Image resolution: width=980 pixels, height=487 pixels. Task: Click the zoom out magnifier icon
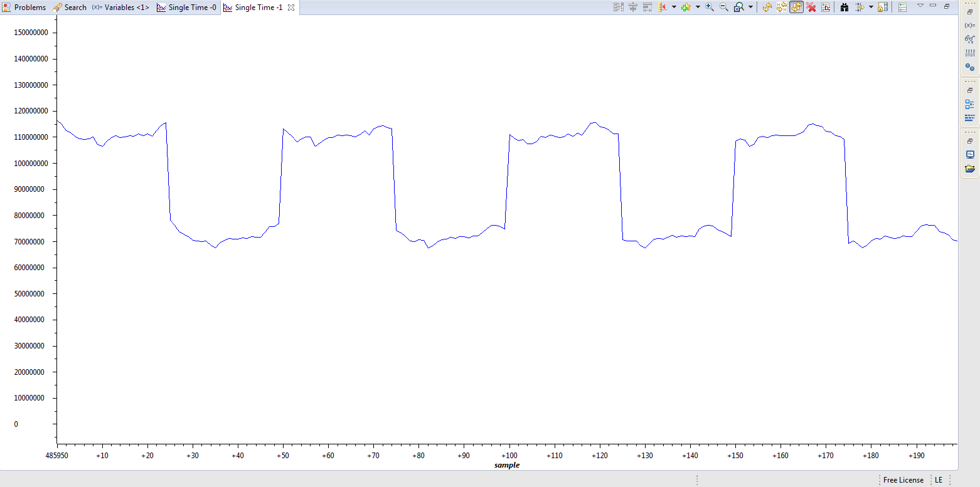coord(723,7)
